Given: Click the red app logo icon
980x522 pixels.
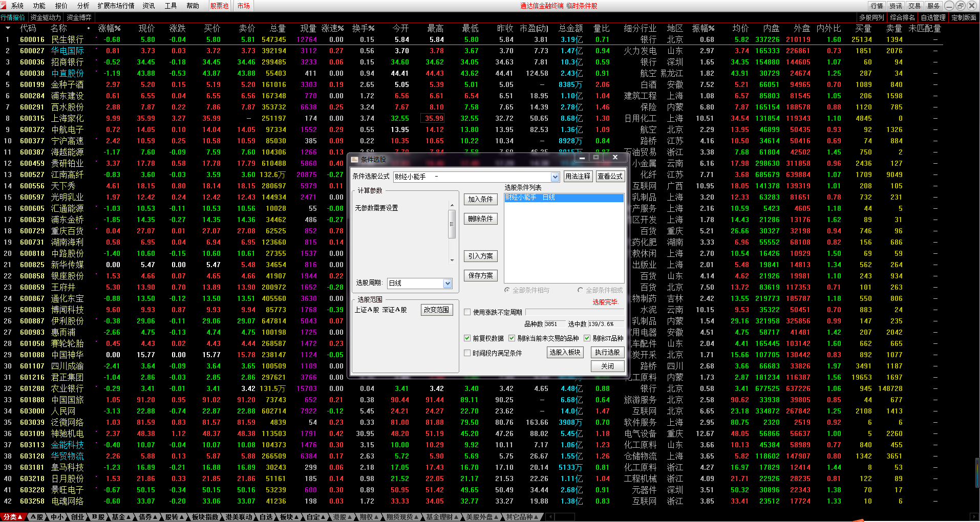Looking at the screenshot, I should click(4, 6).
